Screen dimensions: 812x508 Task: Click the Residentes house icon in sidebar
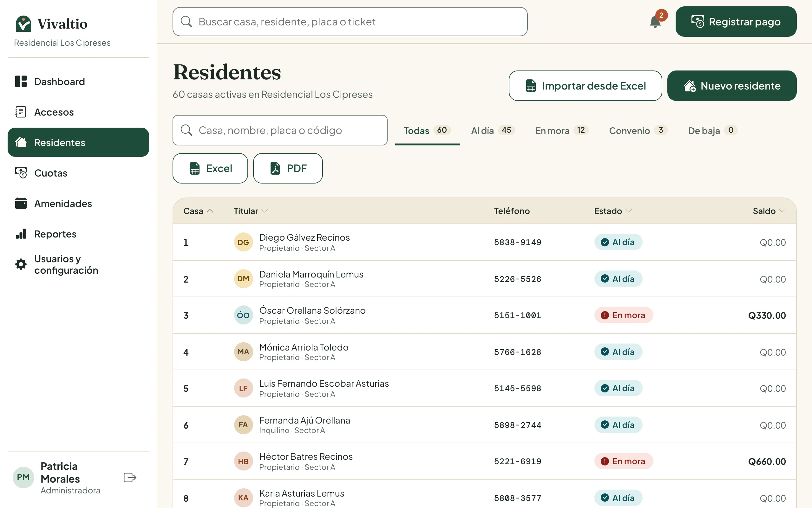click(21, 143)
